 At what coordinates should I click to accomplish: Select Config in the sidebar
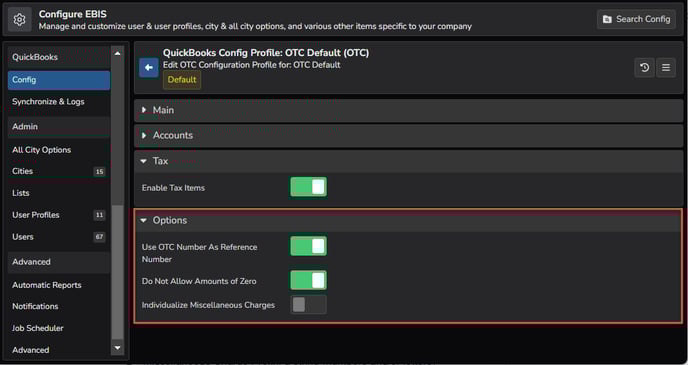pyautogui.click(x=59, y=80)
